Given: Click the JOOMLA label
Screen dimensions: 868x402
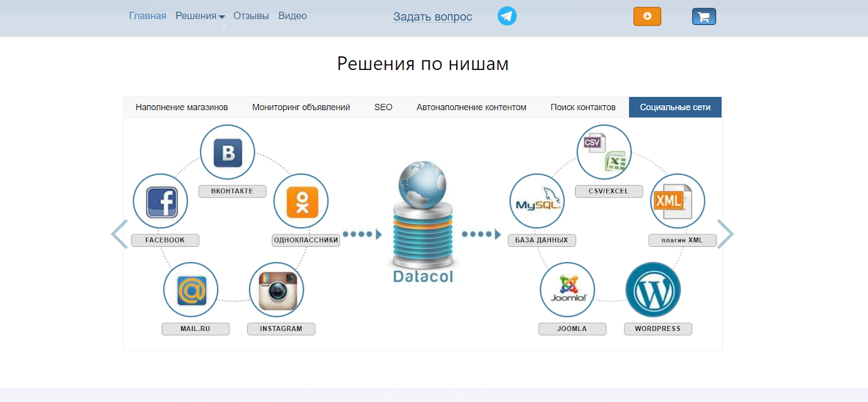Looking at the screenshot, I should (572, 329).
